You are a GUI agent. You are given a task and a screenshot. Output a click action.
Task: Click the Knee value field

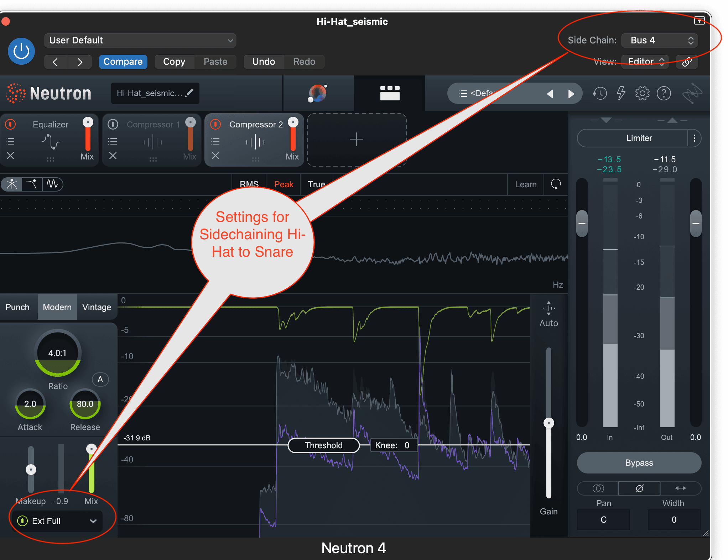(394, 445)
